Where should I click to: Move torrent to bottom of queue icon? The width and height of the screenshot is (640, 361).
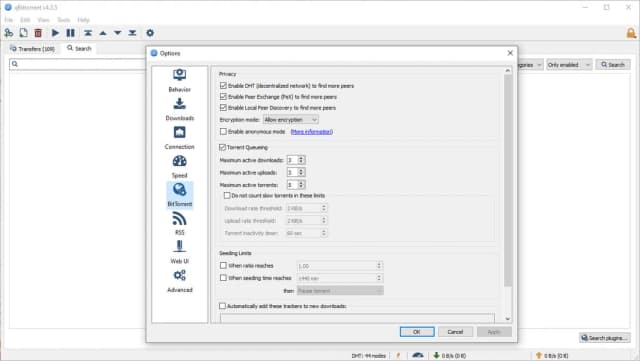point(132,33)
